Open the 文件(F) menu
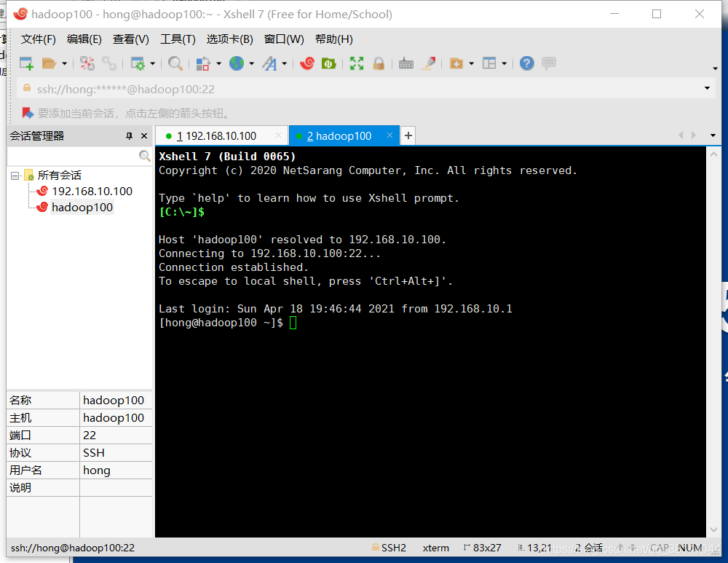728x563 pixels. tap(38, 39)
